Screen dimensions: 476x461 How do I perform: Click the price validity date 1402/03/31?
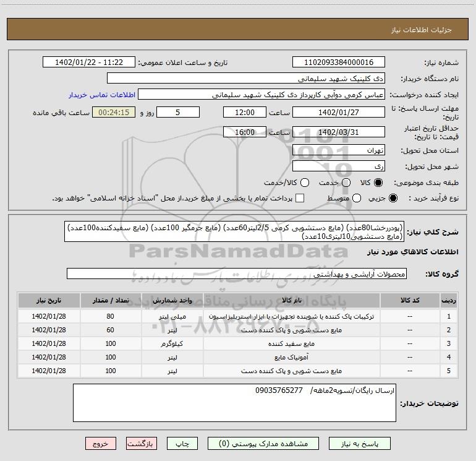339,132
